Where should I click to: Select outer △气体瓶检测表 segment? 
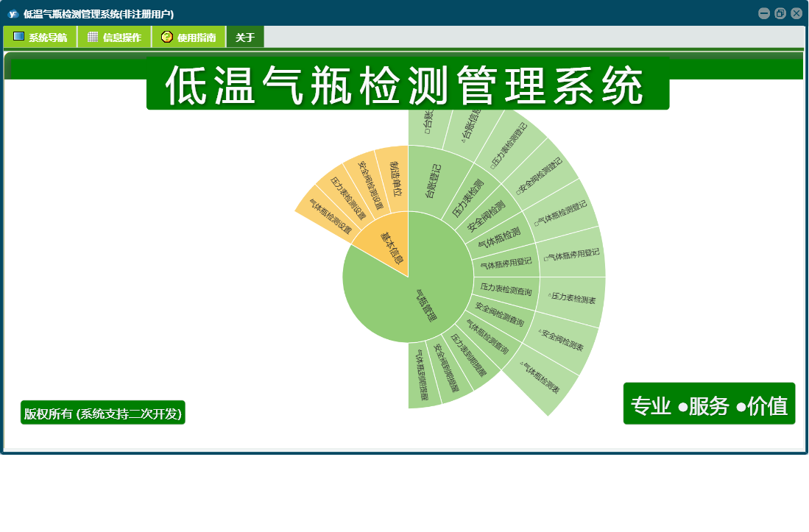(x=541, y=379)
